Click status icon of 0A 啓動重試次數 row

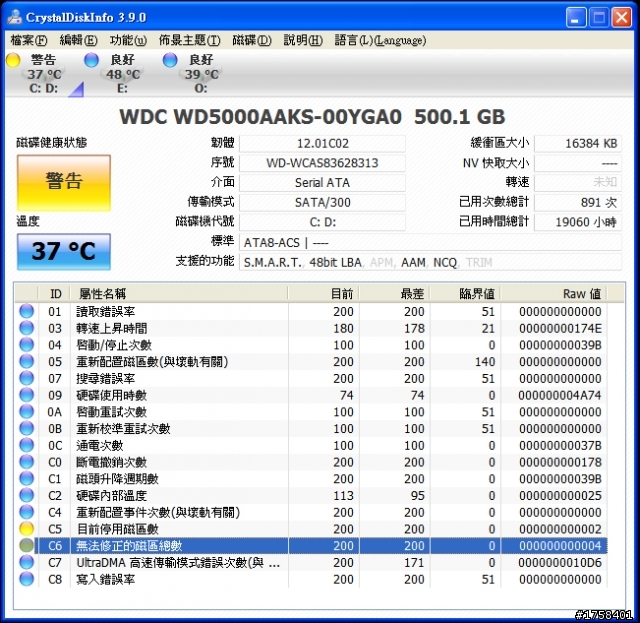pos(27,412)
